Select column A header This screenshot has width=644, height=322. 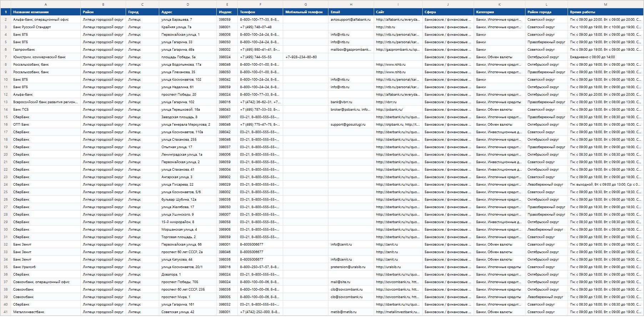point(46,4)
